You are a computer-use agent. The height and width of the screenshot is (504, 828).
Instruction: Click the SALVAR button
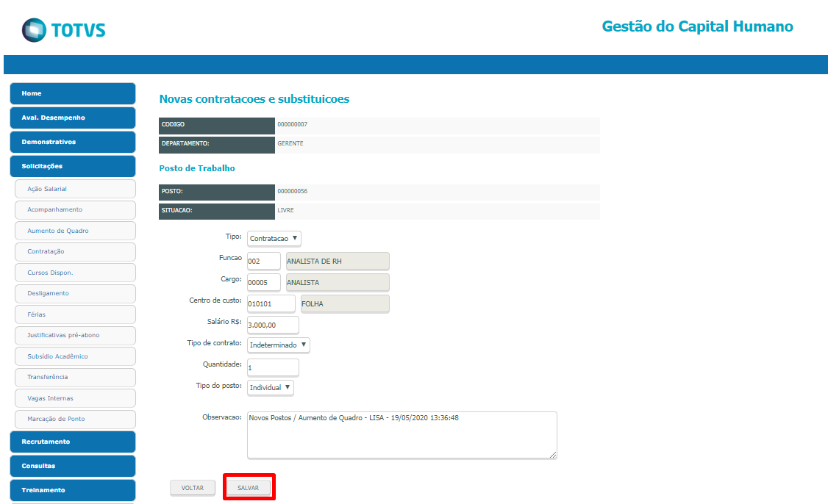[x=249, y=488]
